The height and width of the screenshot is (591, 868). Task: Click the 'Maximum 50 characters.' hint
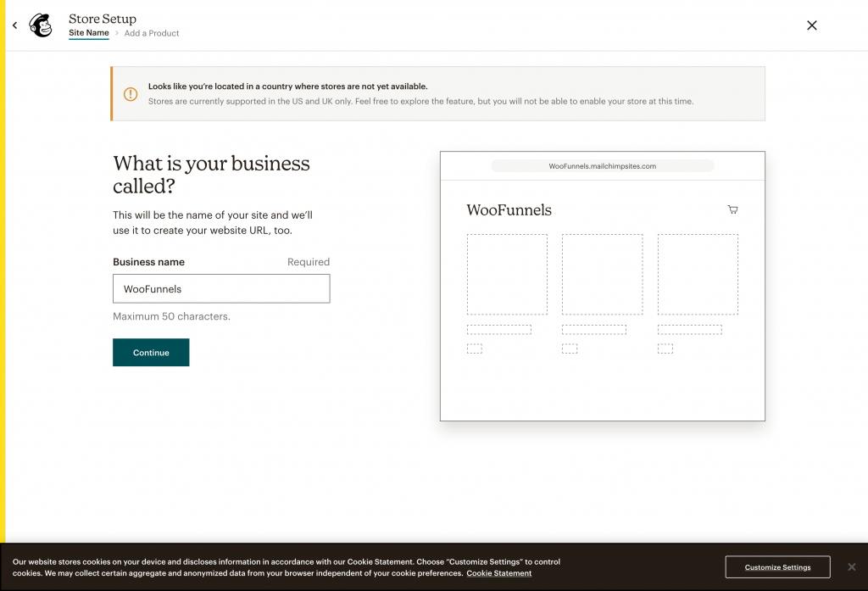[171, 316]
